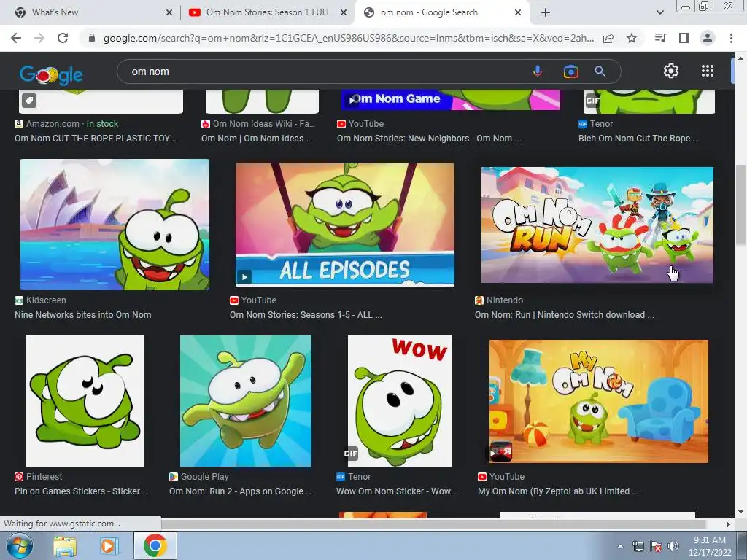Click the Nintendo source label
Image resolution: width=747 pixels, height=560 pixels.
[505, 300]
